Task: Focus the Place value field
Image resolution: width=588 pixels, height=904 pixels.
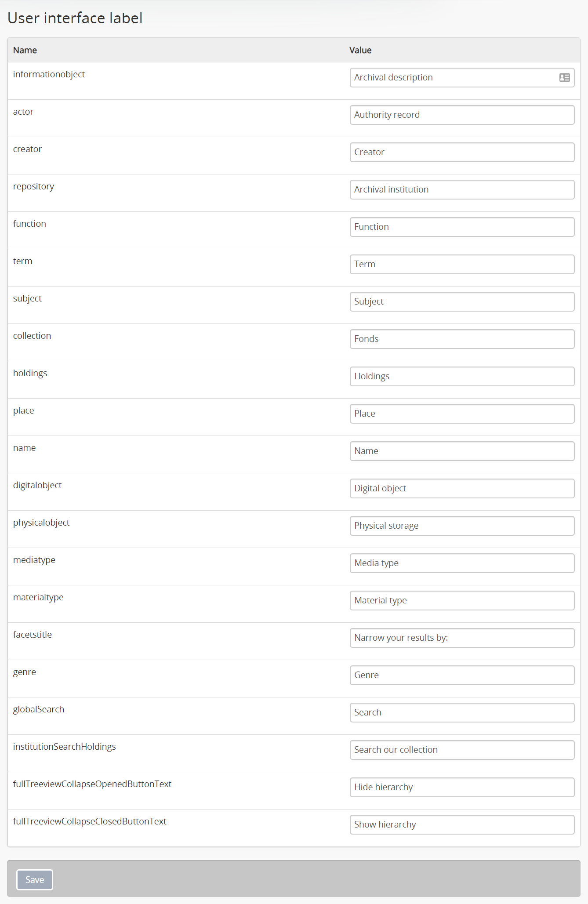Action: (461, 414)
